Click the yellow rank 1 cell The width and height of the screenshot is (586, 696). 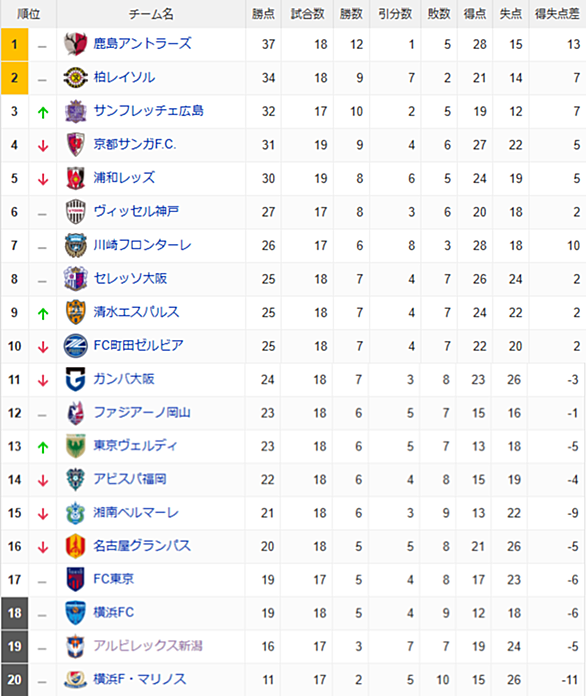(15, 44)
